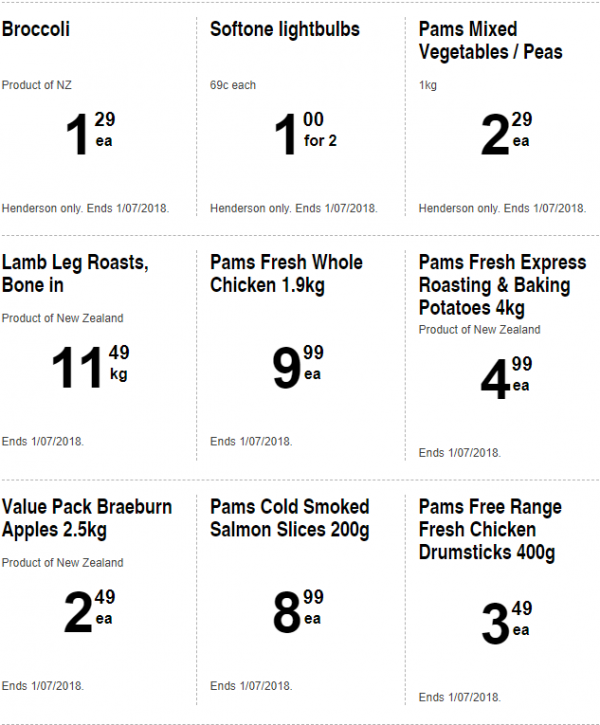The image size is (600, 725).
Task: Click the 3.49 ea drumsticks price
Action: (507, 623)
